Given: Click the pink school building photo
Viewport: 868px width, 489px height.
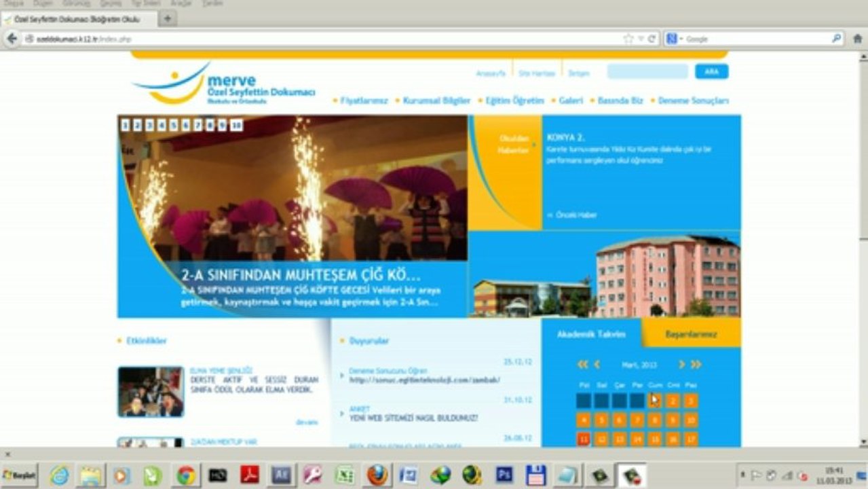Looking at the screenshot, I should (x=667, y=275).
